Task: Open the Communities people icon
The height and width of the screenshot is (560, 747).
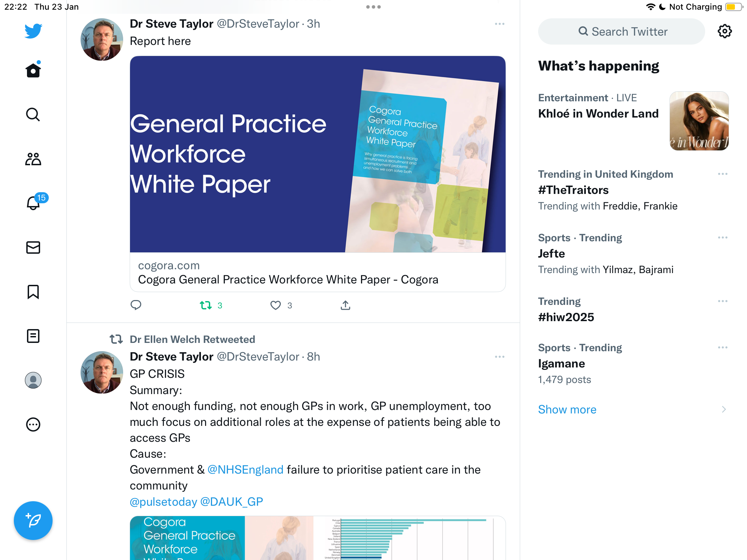Action: click(33, 159)
